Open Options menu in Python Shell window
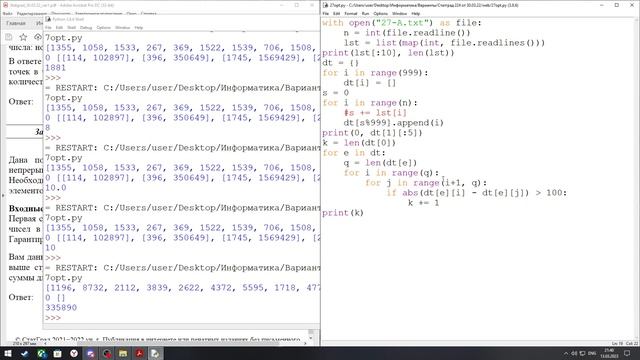Screen dimensions: 640x360 (x=104, y=27)
